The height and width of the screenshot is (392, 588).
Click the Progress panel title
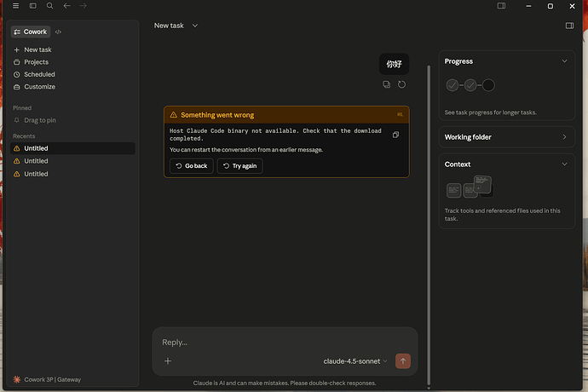pos(458,61)
